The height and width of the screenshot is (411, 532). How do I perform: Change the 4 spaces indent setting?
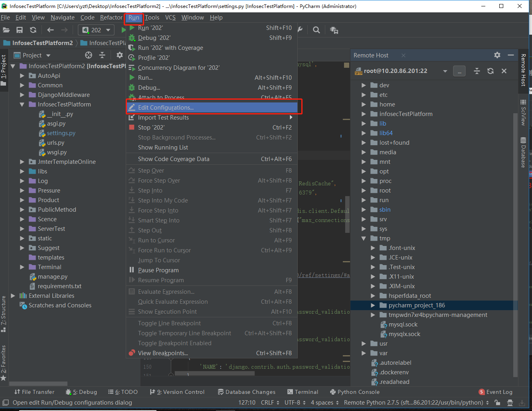324,403
